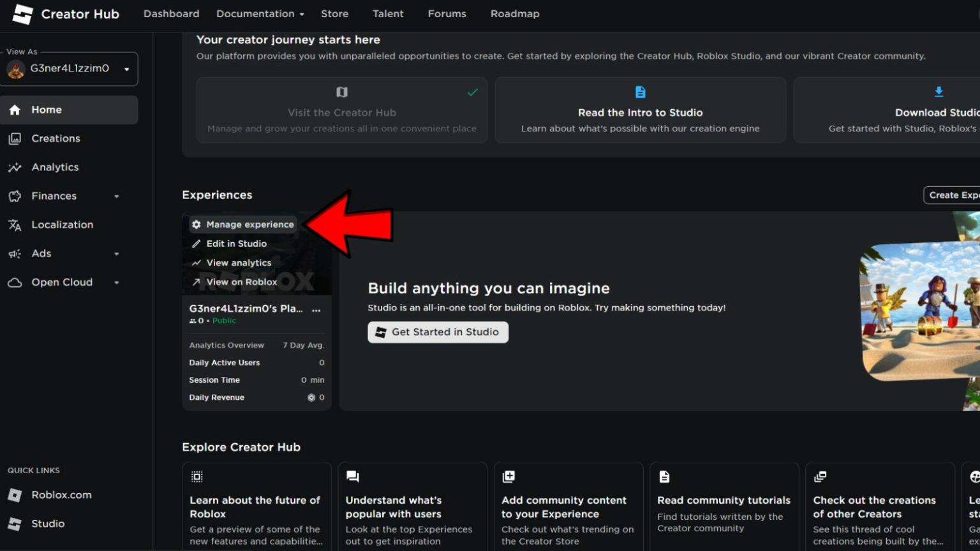Open the Forums page from top navigation

coord(447,13)
